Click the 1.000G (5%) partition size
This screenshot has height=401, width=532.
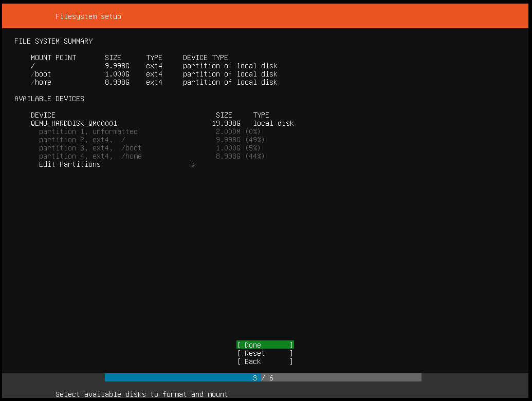click(238, 148)
